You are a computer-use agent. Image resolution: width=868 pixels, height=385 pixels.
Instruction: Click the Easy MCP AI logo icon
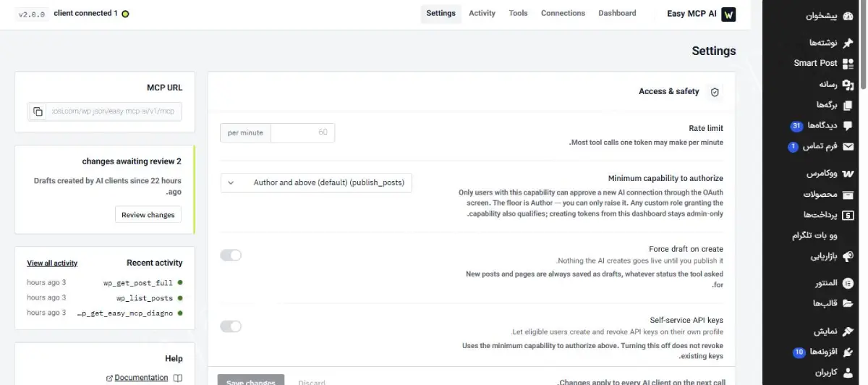pos(728,14)
